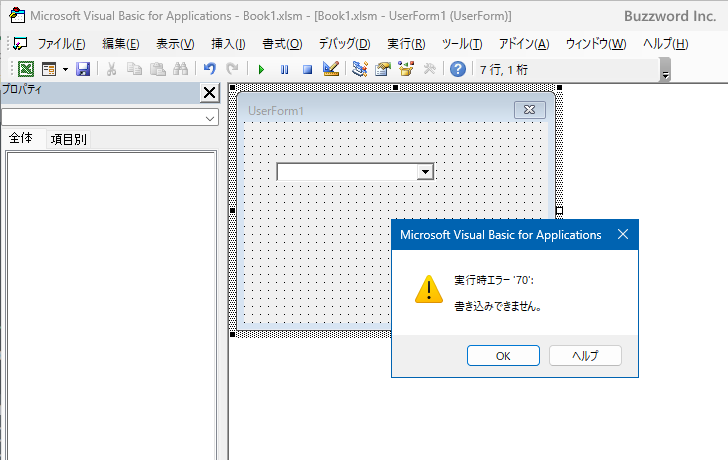Open the ファイル(F) menu
The height and width of the screenshot is (460, 728).
tap(61, 44)
